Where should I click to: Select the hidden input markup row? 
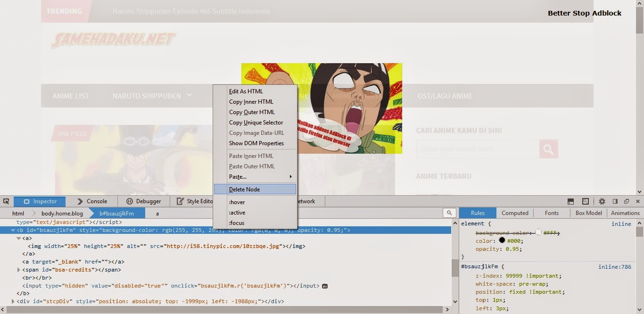click(x=171, y=286)
